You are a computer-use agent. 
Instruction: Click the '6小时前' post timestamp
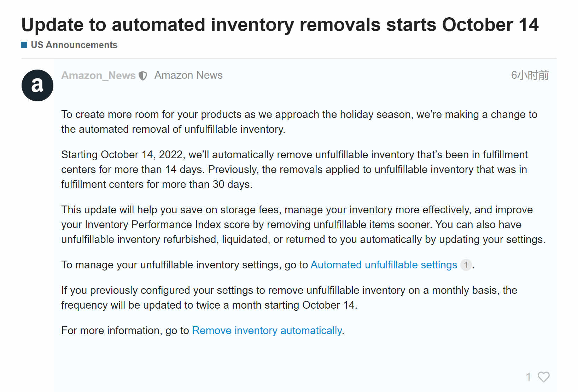(530, 75)
